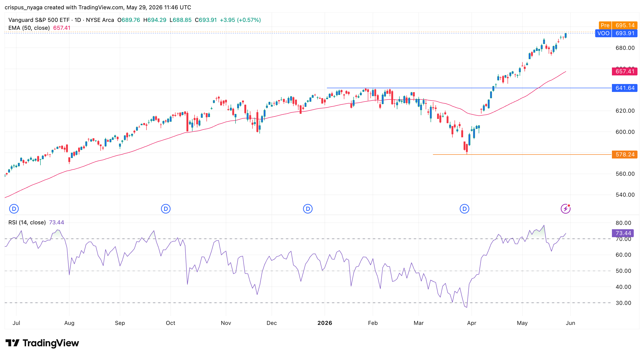Click the Dec label on time axis

tap(272, 323)
